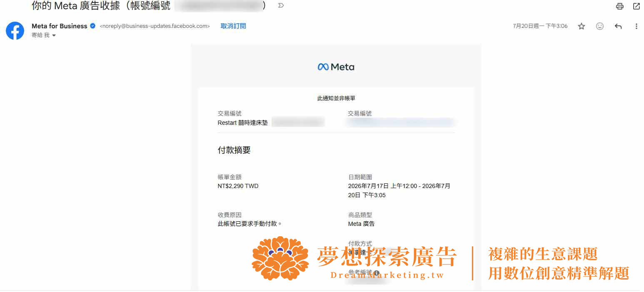Click the right-side 交易編號 label

tap(360, 114)
